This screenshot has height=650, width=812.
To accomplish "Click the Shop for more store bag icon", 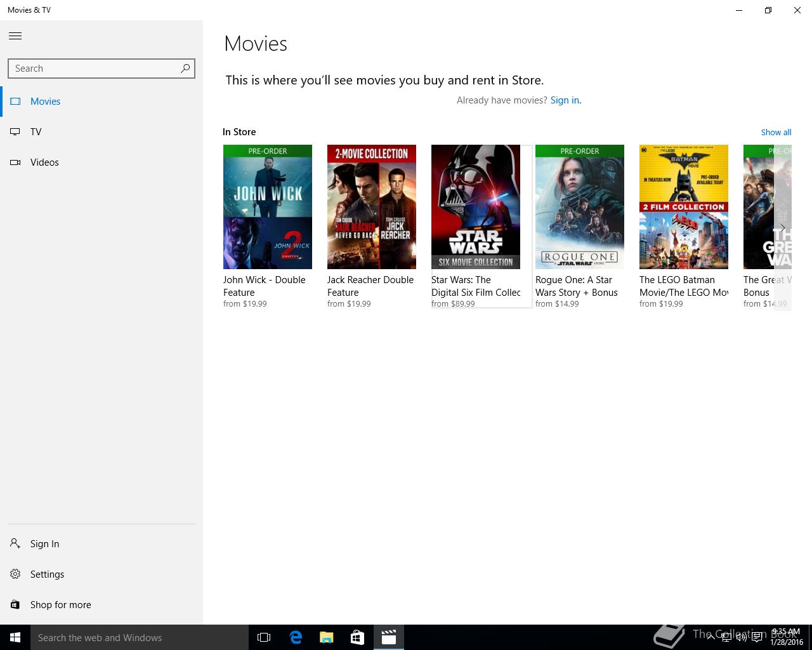I will [15, 604].
